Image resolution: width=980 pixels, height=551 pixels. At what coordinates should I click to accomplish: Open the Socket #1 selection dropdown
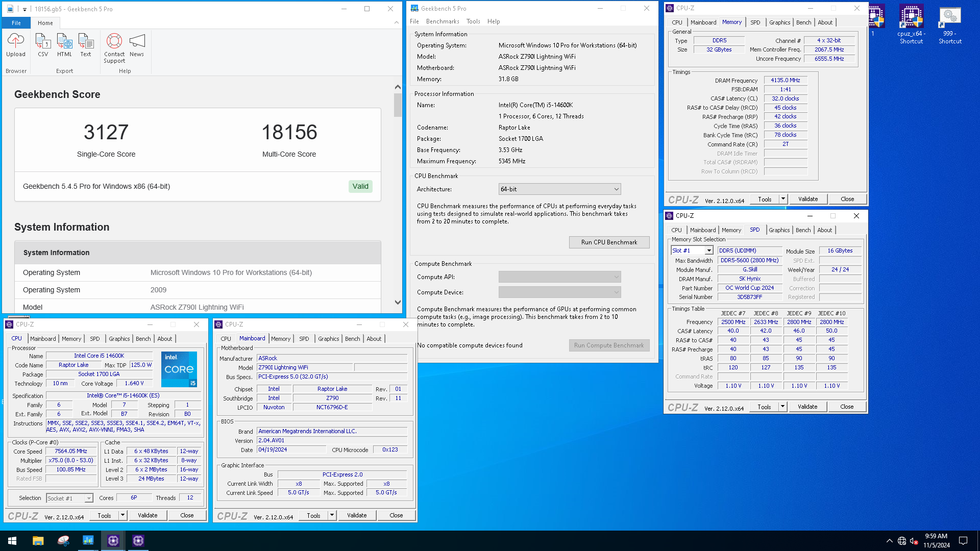(69, 498)
